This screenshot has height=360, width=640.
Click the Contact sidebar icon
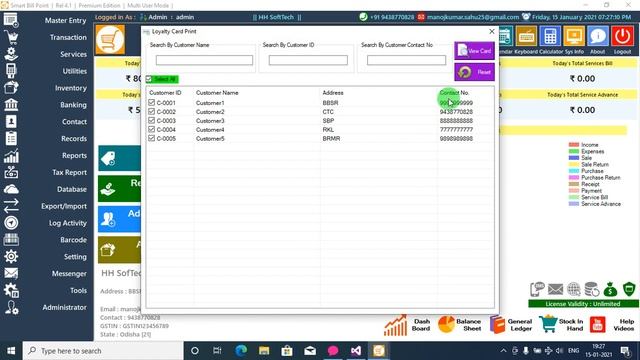point(11,122)
